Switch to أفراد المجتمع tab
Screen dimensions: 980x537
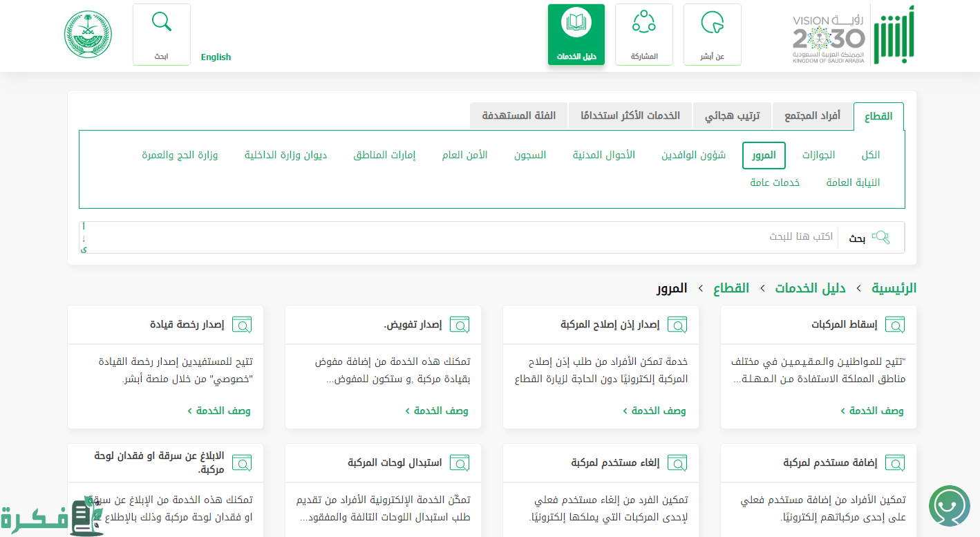pyautogui.click(x=812, y=116)
